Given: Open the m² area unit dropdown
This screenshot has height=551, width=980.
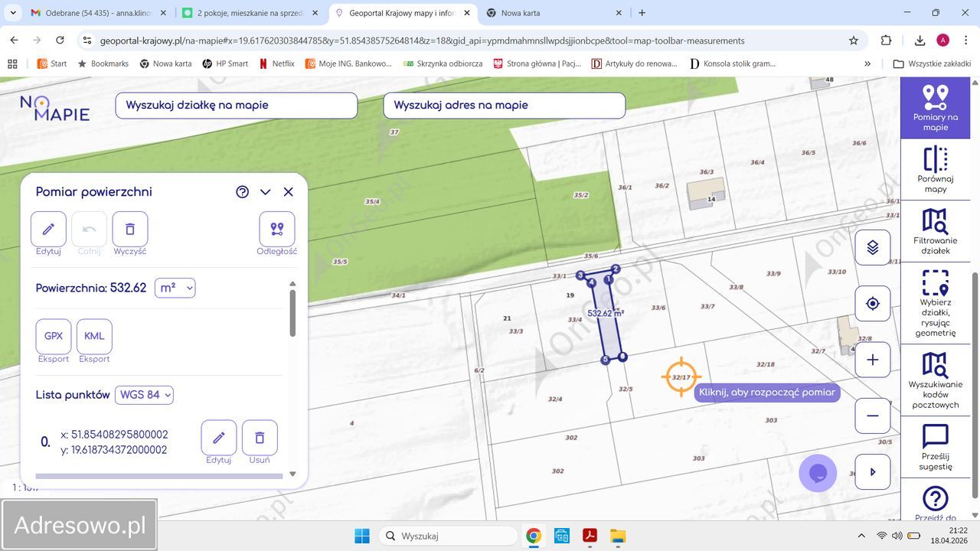Looking at the screenshot, I should click(x=175, y=288).
